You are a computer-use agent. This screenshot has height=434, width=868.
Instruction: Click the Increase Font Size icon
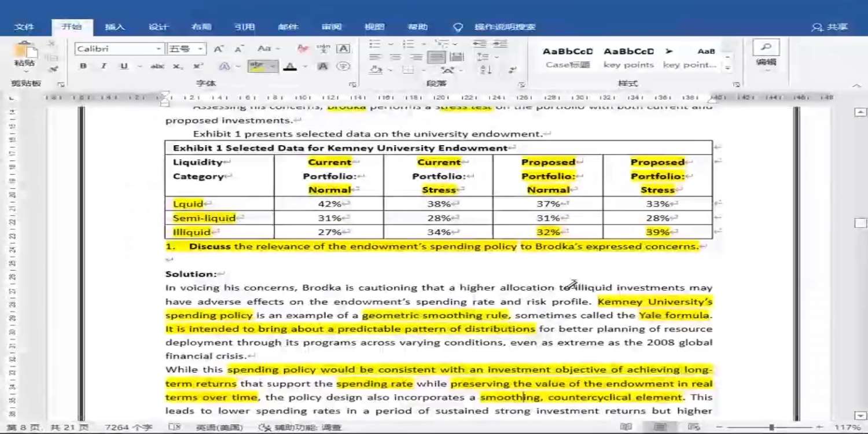click(x=218, y=49)
